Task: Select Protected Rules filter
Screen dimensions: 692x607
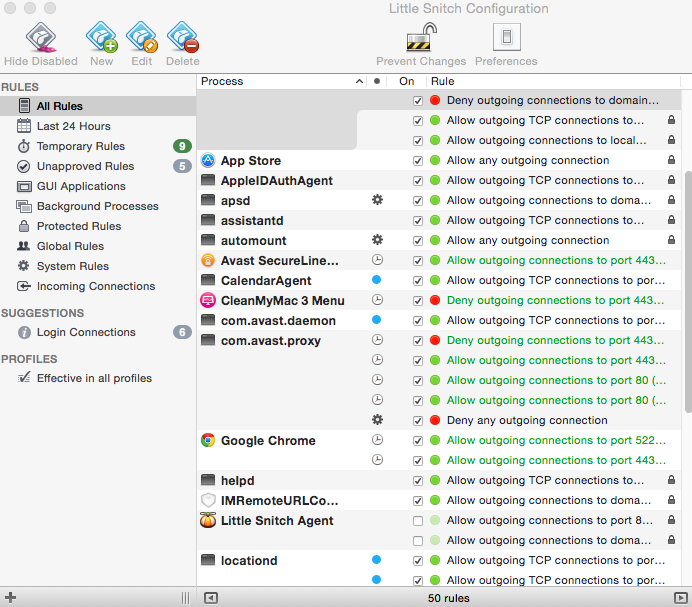Action: [x=98, y=226]
